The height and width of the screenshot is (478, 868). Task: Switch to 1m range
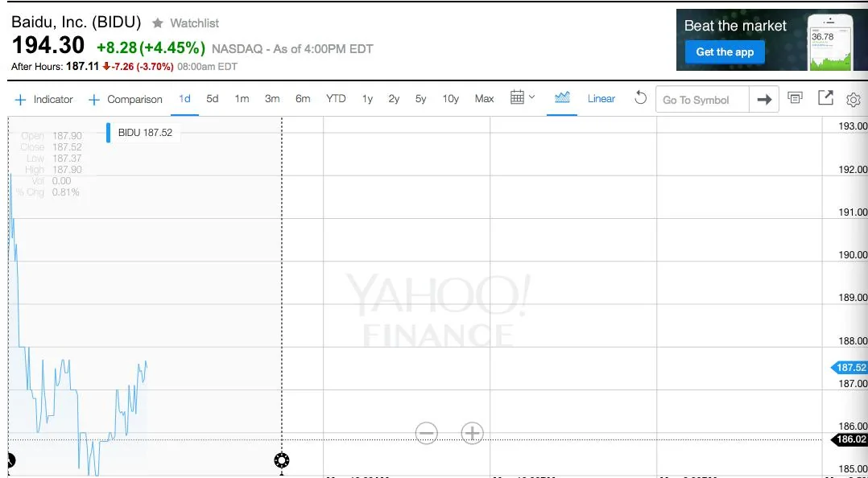pos(242,99)
